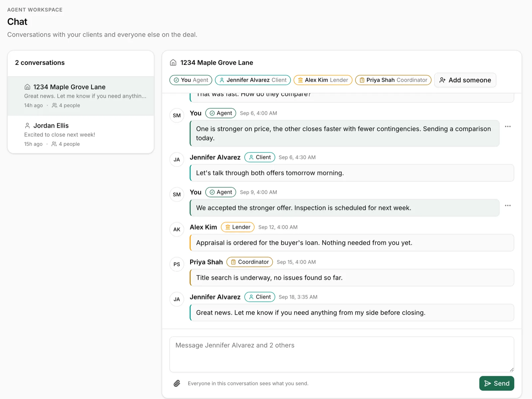Open the Jordan Ellis conversation

(x=81, y=134)
